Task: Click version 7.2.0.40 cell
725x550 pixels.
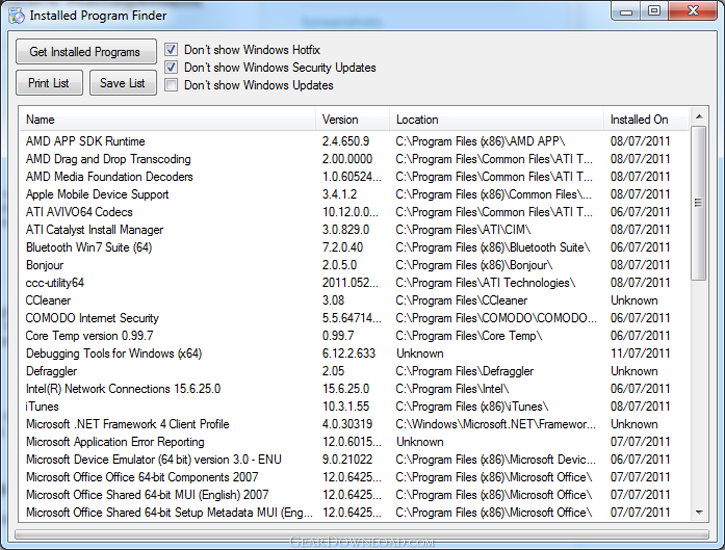Action: click(x=342, y=247)
